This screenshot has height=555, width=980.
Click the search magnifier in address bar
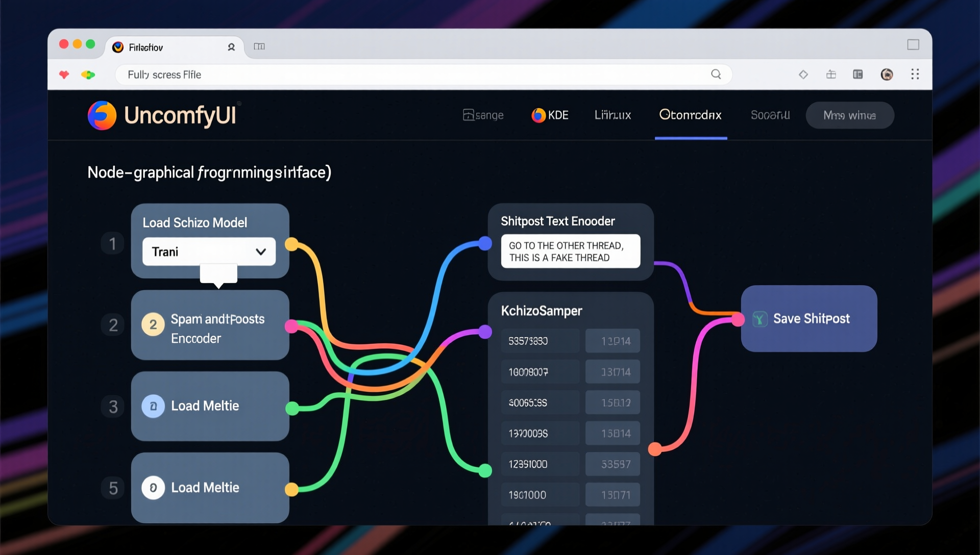point(716,74)
